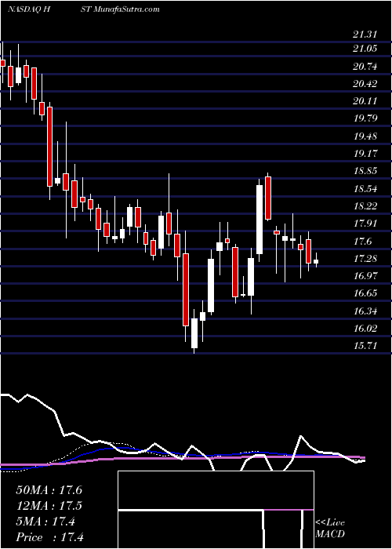The height and width of the screenshot is (549, 392).
Task: Select the 18.54 price axis value
Action: [365, 189]
